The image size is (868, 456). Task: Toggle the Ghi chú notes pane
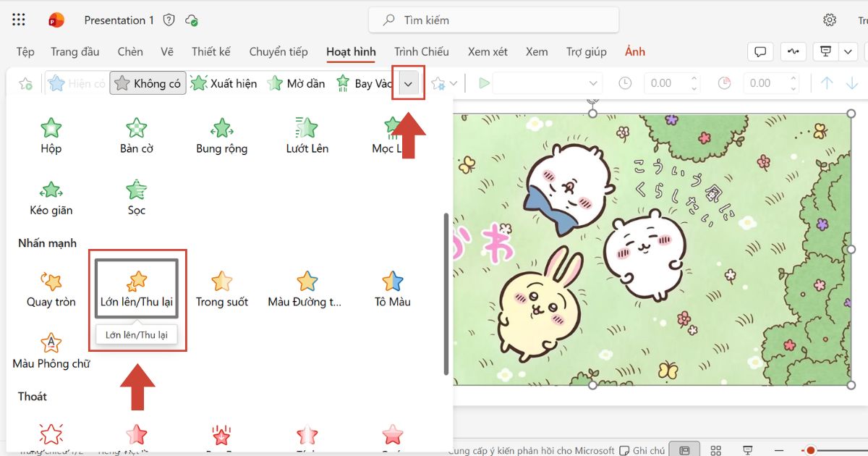(642, 450)
